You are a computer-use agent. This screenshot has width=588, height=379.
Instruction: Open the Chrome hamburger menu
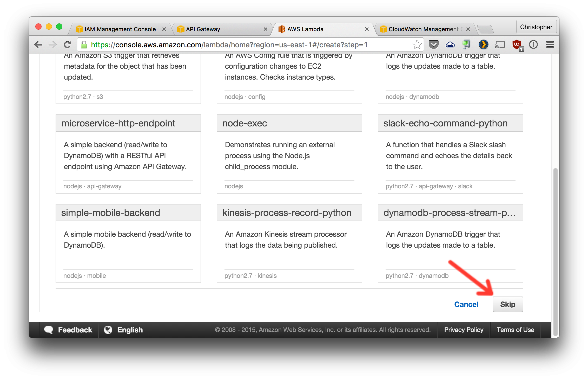click(x=550, y=45)
